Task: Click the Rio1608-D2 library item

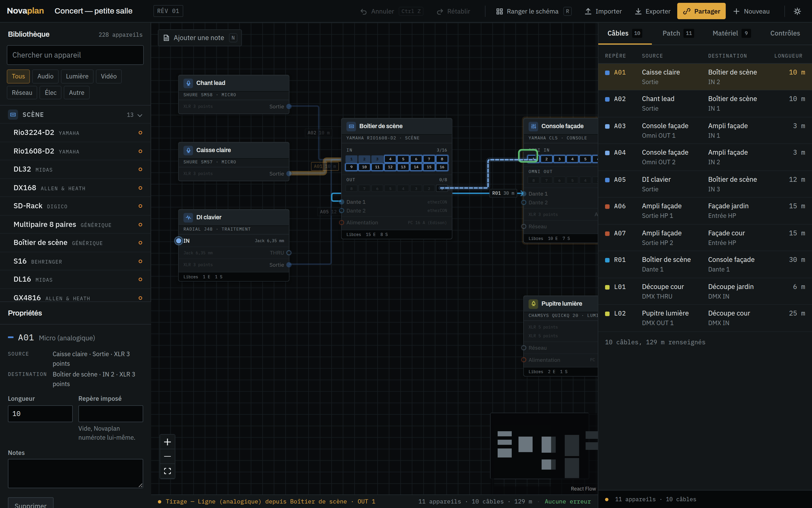Action: click(x=76, y=151)
